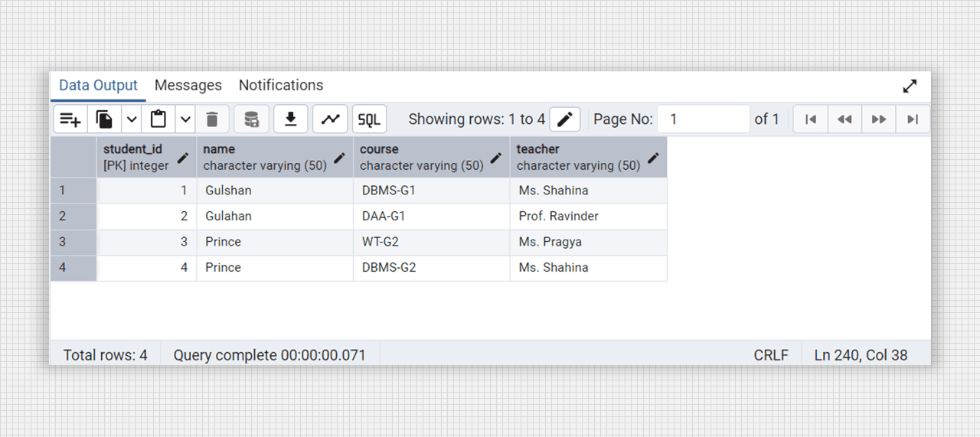Image resolution: width=980 pixels, height=437 pixels.
Task: Click the course column edit pencil
Action: click(x=496, y=158)
